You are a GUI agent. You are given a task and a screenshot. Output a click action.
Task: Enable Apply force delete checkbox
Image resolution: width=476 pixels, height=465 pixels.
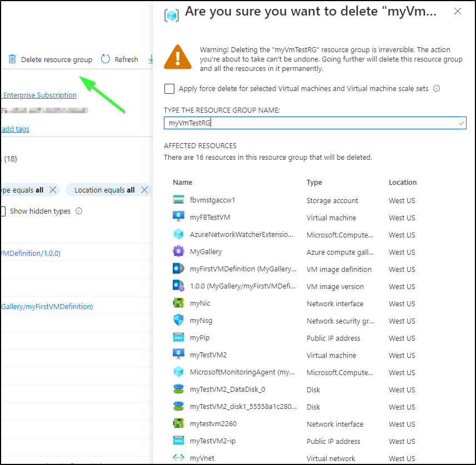169,89
